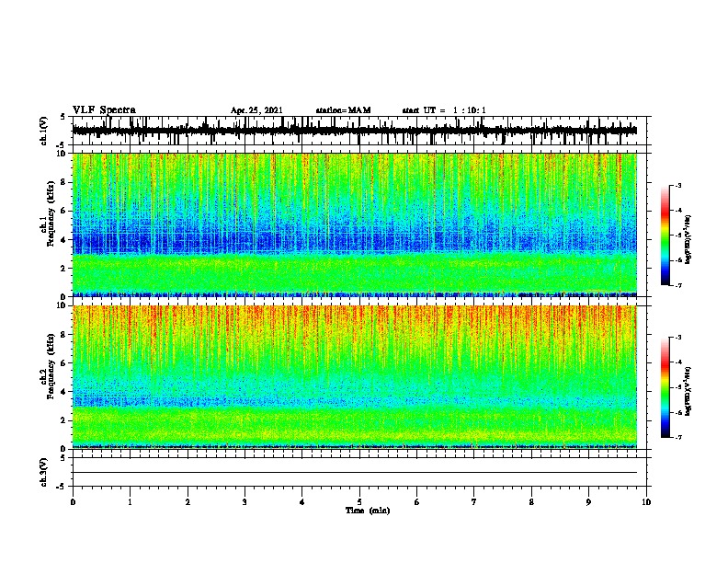Click the ch.1 color scale log(PSD) label

(688, 239)
